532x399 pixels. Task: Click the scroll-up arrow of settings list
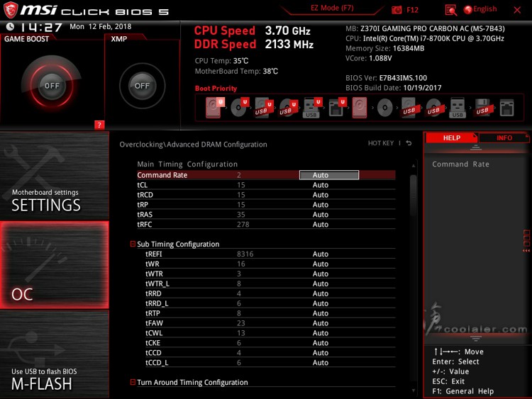tap(414, 166)
